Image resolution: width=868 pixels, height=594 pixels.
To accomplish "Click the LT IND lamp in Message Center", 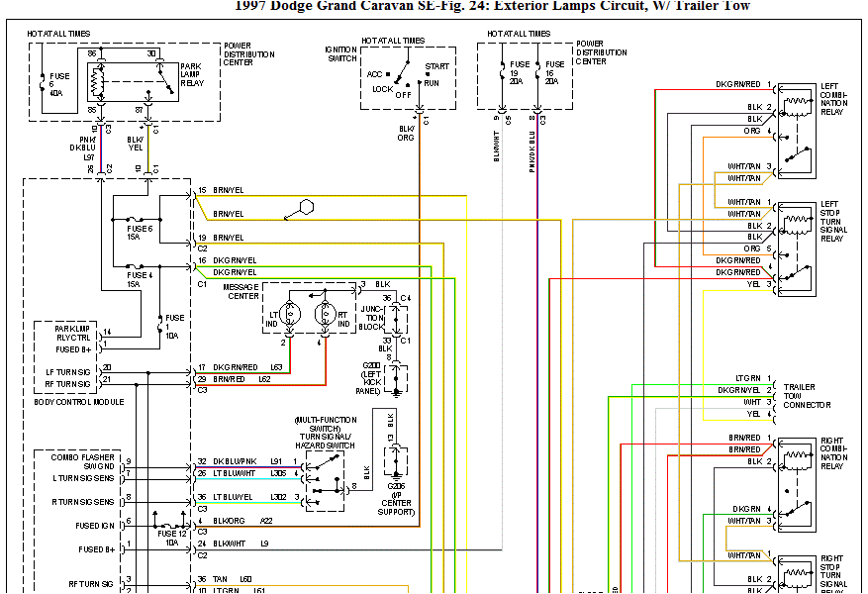I will [x=290, y=314].
